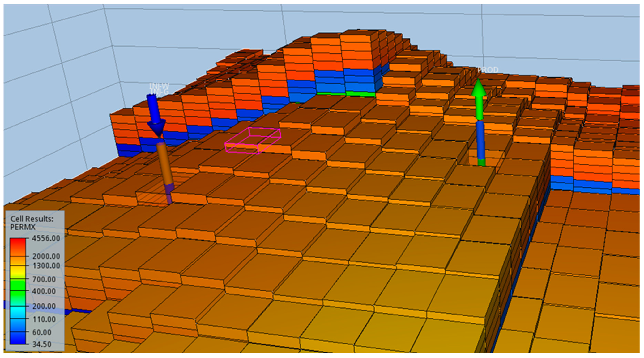Viewport: 644px width, 358px height.
Task: Click the 2000.00 legend tick label
Action: point(46,256)
